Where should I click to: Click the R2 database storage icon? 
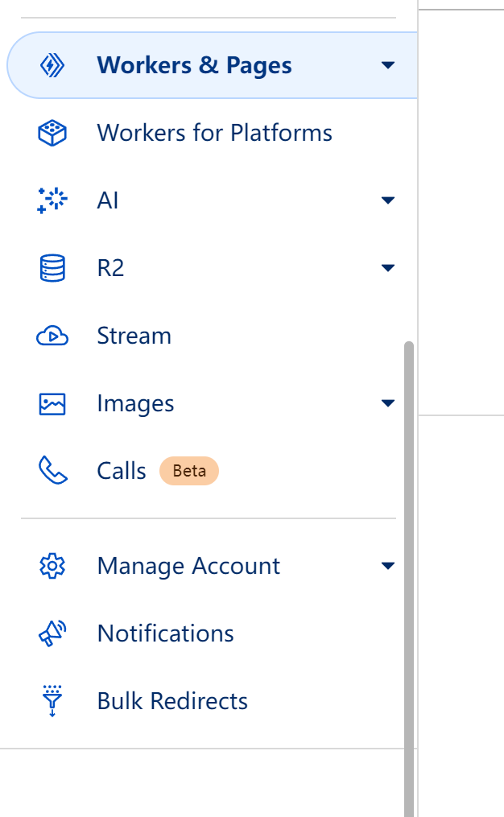[x=52, y=268]
